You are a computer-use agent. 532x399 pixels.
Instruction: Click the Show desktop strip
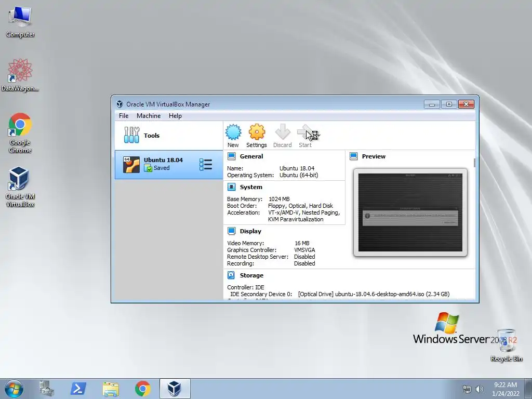tap(528, 389)
